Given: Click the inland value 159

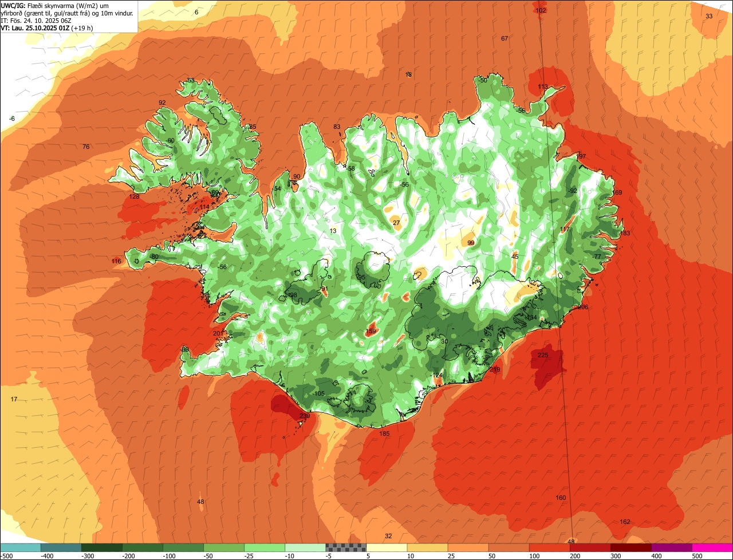Looking at the screenshot, I should tap(371, 332).
